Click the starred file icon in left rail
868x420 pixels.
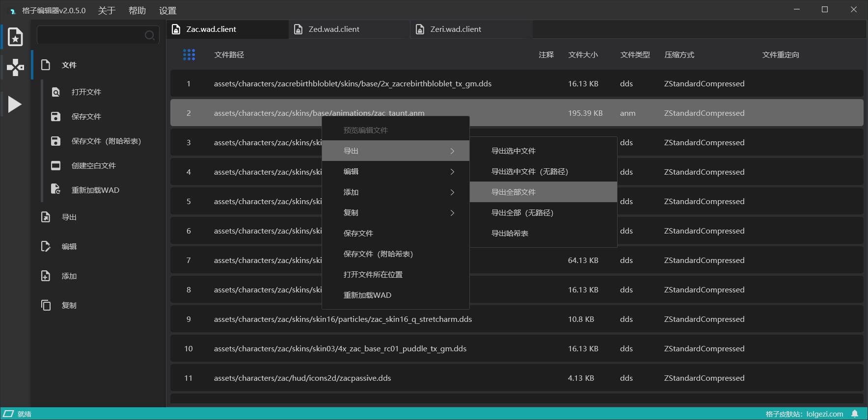pyautogui.click(x=15, y=37)
